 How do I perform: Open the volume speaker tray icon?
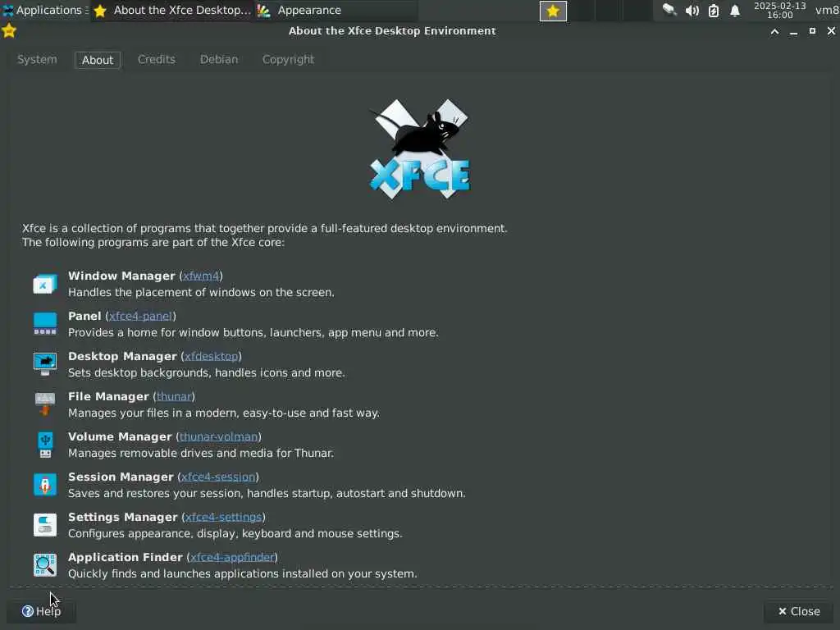(x=692, y=10)
